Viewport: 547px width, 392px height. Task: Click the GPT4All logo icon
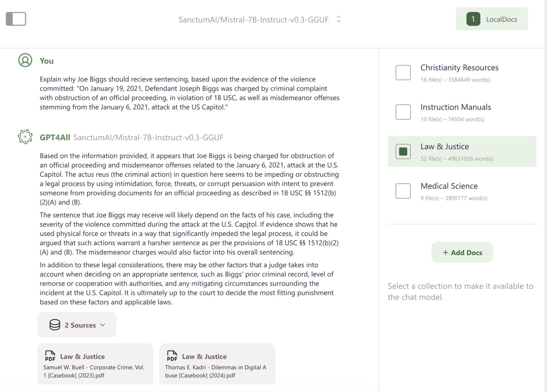coord(25,137)
